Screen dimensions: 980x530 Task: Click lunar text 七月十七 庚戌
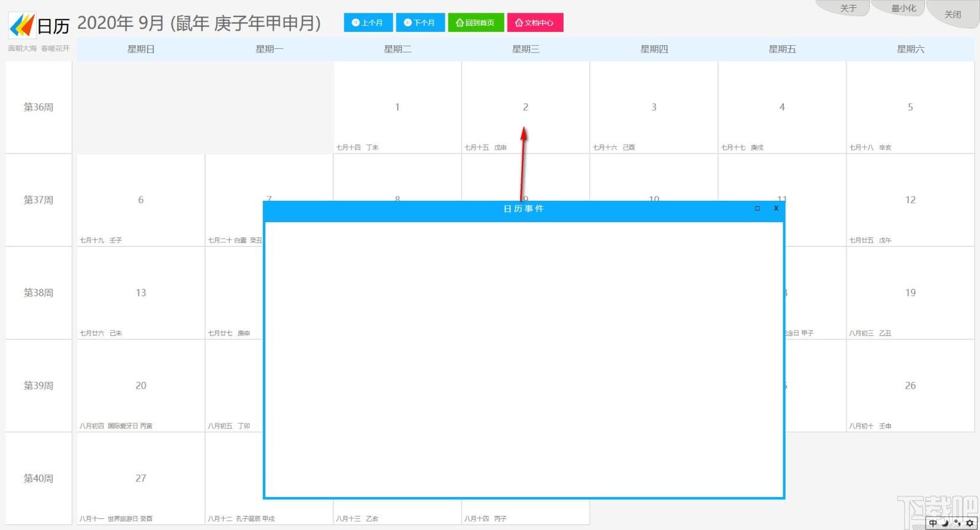coord(742,147)
